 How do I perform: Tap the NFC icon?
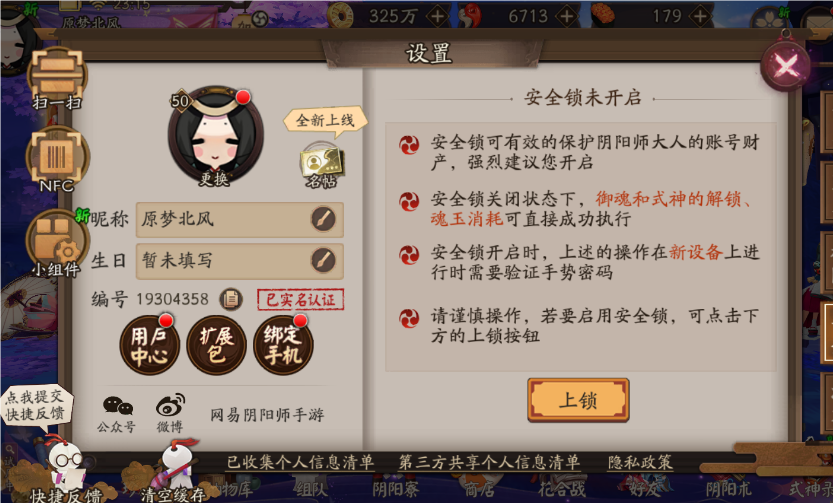(x=57, y=159)
